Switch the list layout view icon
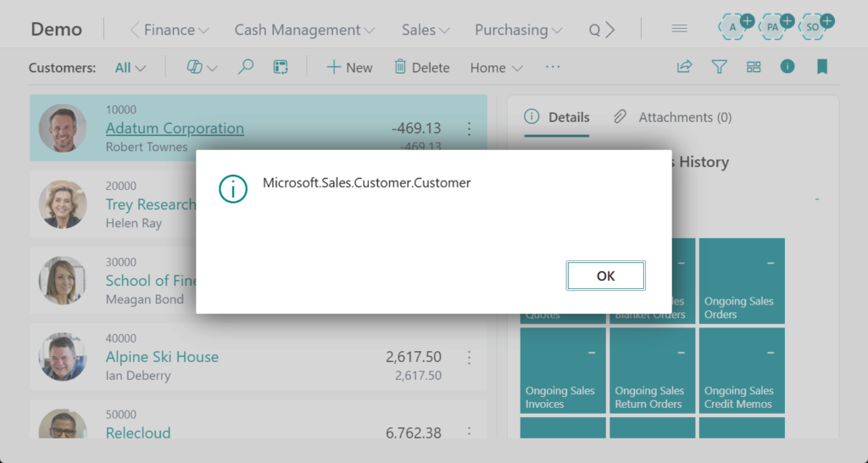 754,67
